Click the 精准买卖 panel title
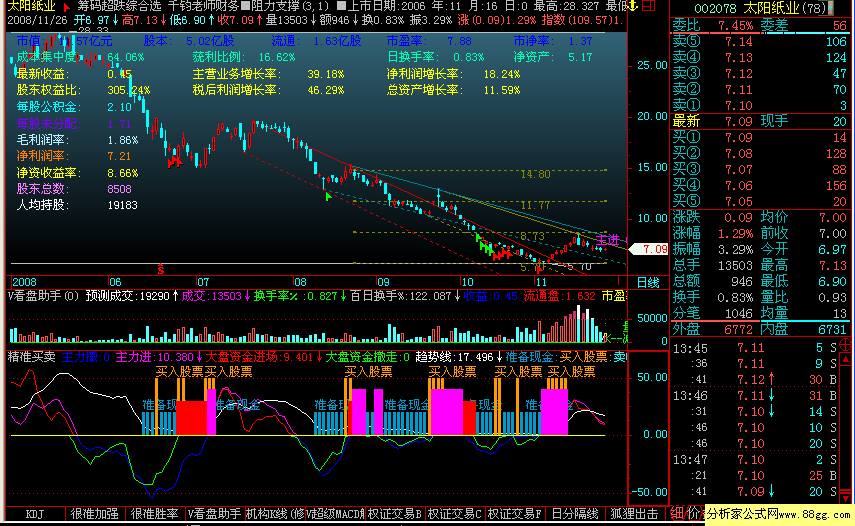Screen dimensions: 855x526 pyautogui.click(x=32, y=357)
